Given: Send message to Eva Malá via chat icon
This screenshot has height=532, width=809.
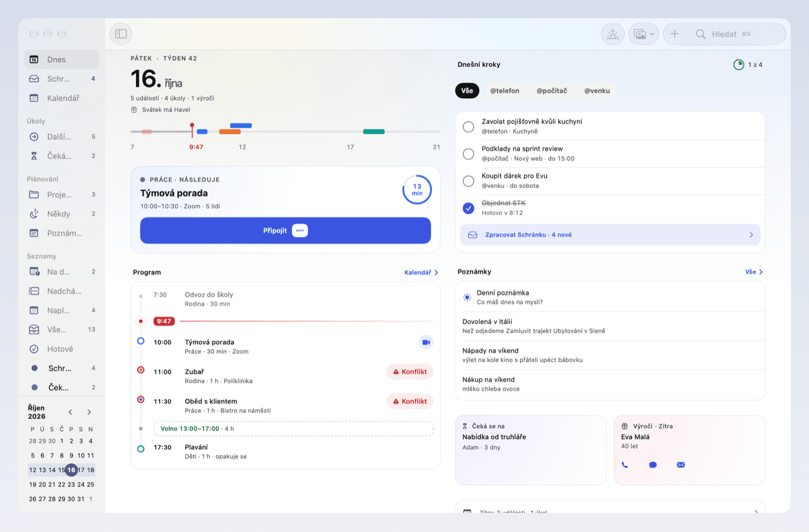Looking at the screenshot, I should pyautogui.click(x=653, y=465).
